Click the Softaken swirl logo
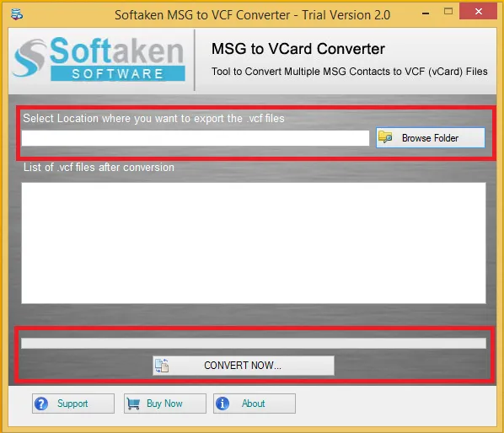This screenshot has height=433, width=504. 29,58
